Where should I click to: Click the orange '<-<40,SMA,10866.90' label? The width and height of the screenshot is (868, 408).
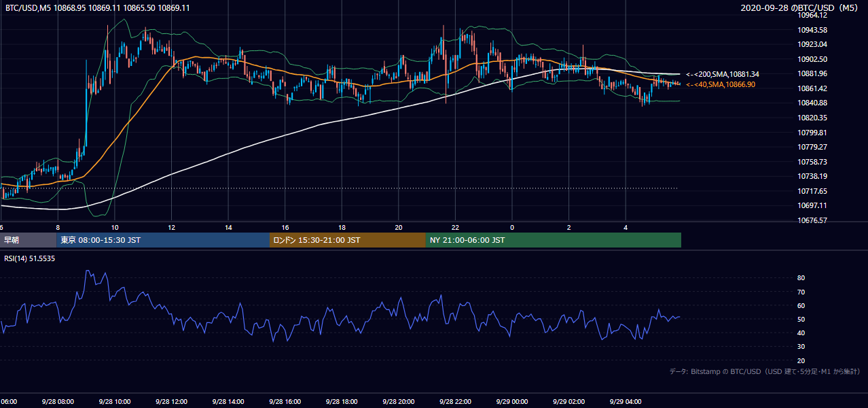(x=721, y=84)
